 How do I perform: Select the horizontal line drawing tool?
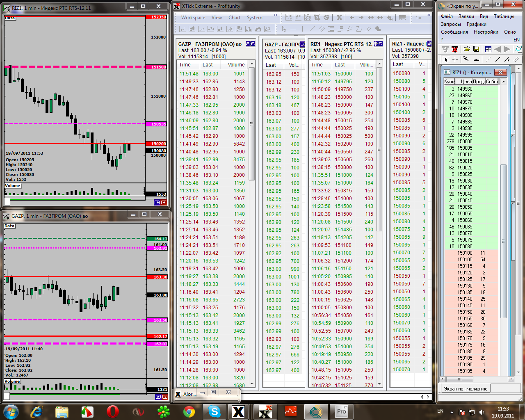point(293,29)
